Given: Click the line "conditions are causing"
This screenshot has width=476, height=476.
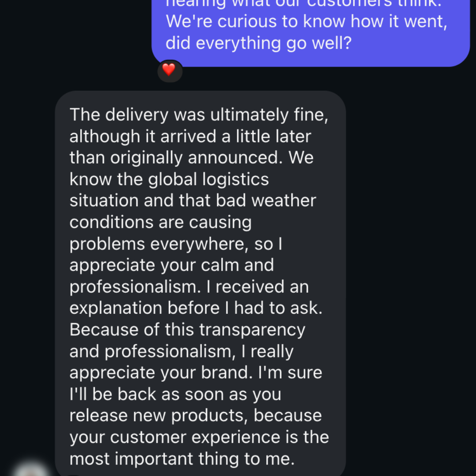Looking at the screenshot, I should coord(160,222).
